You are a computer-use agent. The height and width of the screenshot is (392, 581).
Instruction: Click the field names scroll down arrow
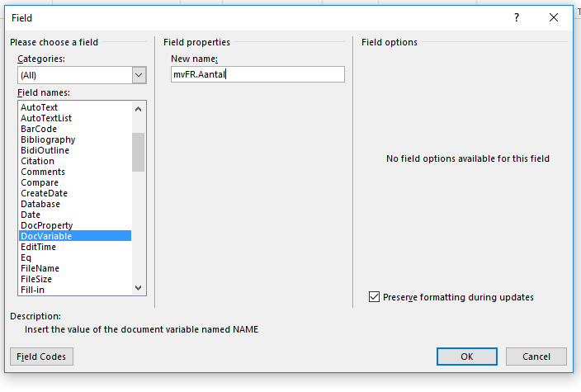click(x=138, y=288)
